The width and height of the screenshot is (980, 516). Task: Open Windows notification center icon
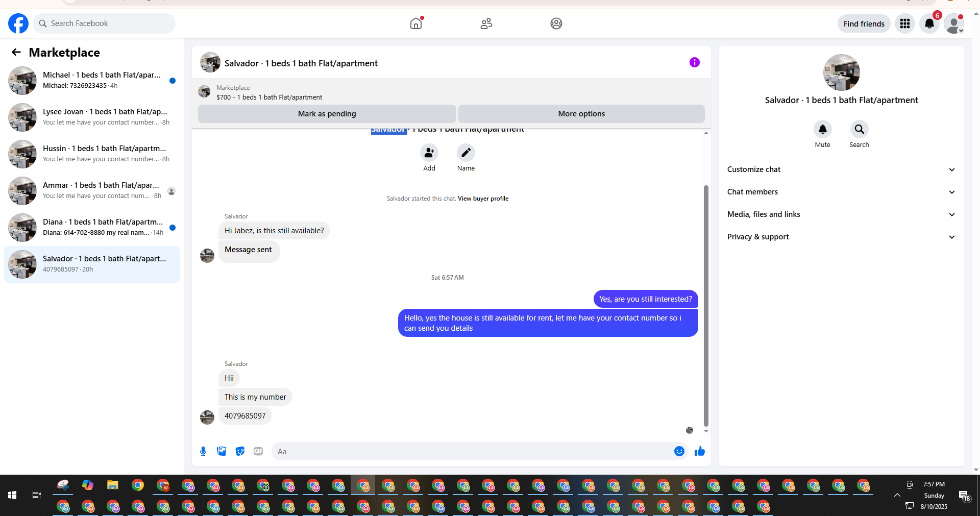point(964,496)
